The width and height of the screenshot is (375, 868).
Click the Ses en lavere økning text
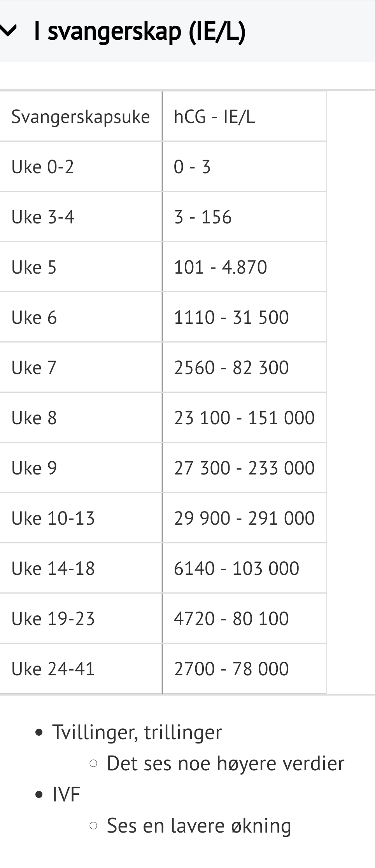point(199,826)
